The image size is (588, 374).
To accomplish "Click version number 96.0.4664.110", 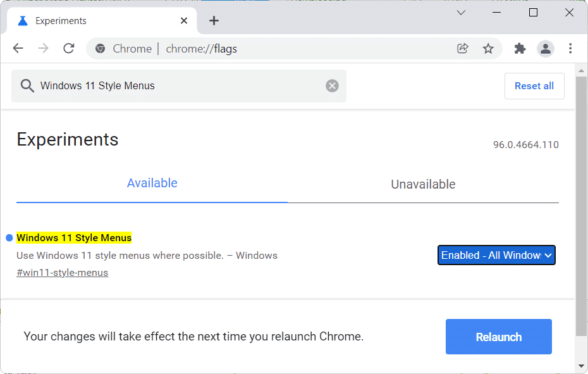I will pos(526,145).
